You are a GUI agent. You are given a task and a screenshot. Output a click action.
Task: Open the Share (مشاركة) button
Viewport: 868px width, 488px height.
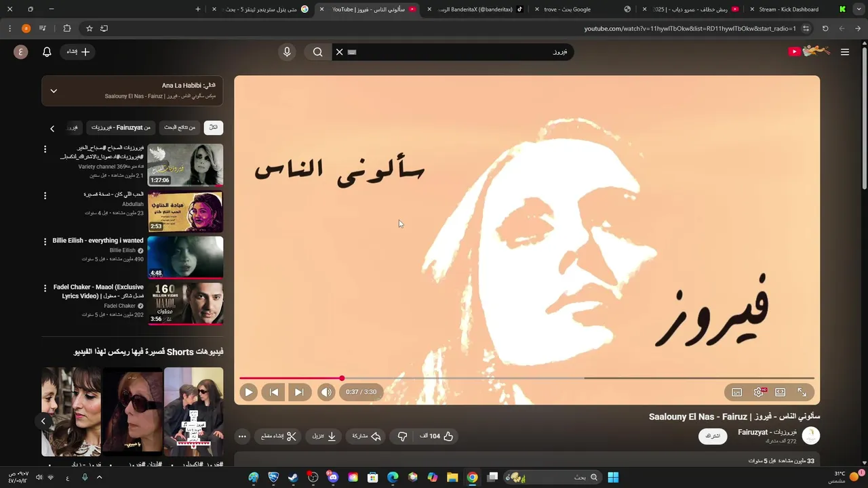click(x=366, y=436)
